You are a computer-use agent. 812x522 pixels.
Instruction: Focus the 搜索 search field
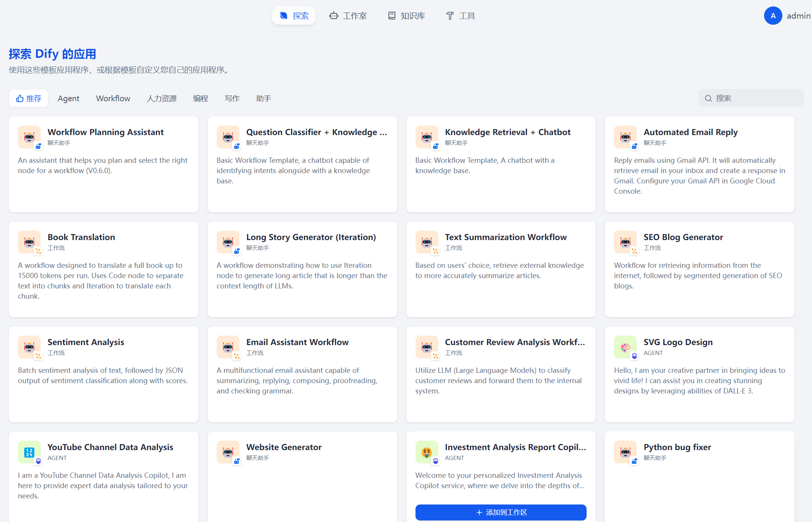751,98
